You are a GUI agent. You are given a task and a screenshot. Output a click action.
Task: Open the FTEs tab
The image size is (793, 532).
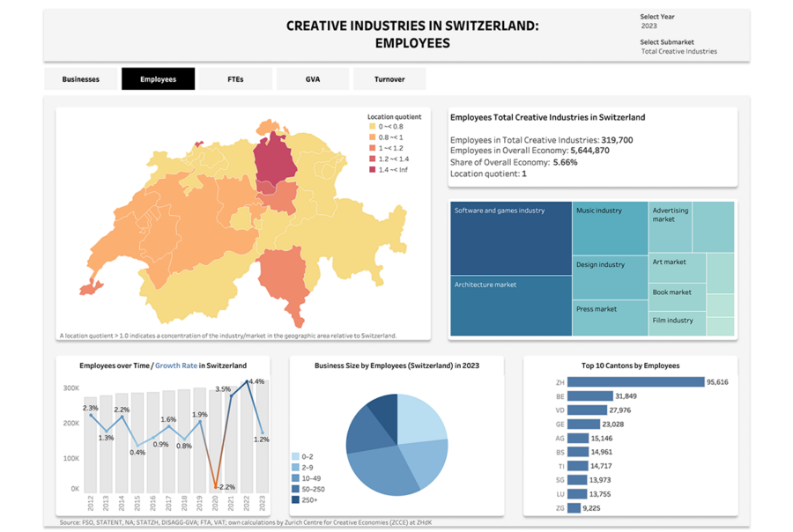[x=235, y=79]
